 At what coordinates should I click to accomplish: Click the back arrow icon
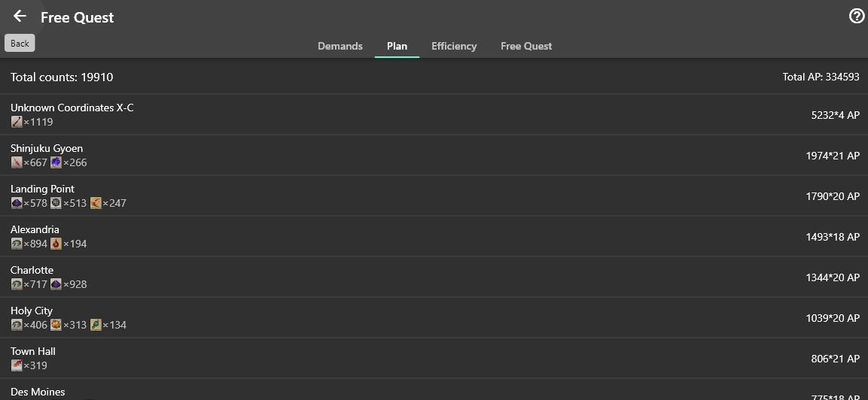20,16
